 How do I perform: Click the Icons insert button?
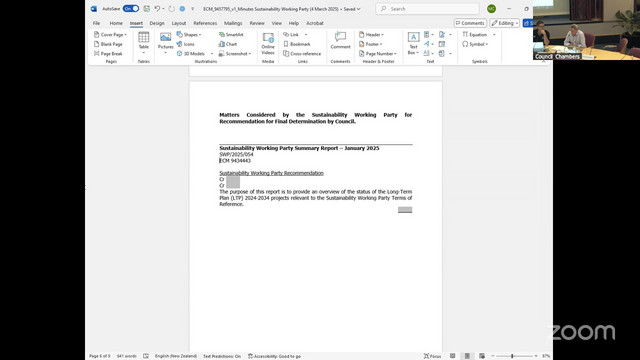coord(186,44)
